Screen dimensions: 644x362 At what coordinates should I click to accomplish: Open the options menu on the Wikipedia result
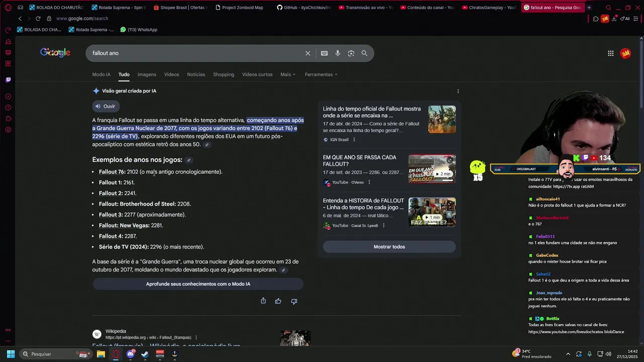tap(196, 337)
